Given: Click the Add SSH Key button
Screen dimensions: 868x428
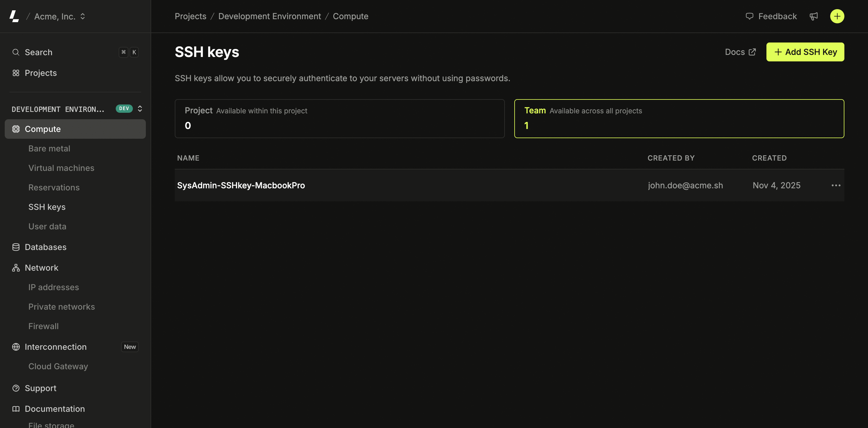Looking at the screenshot, I should 805,52.
